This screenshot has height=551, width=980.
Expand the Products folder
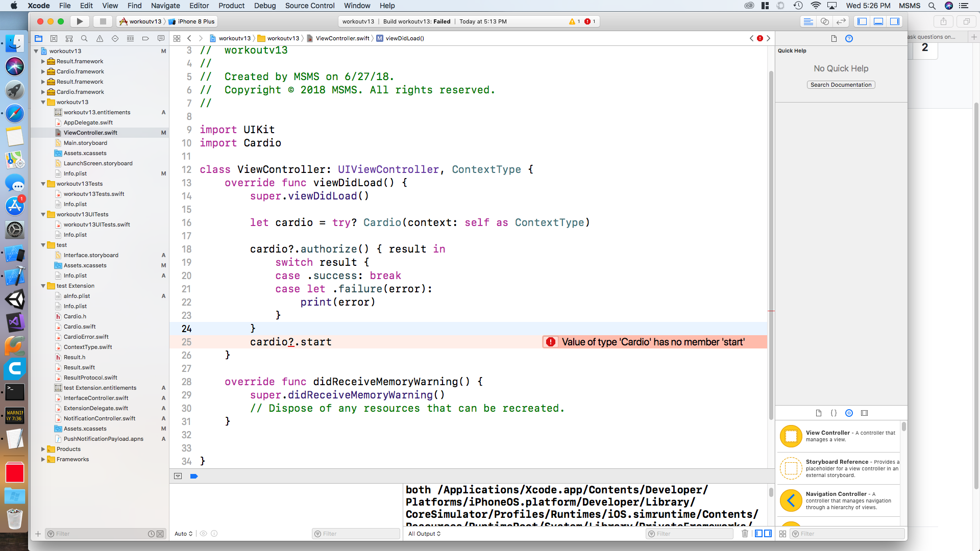(43, 449)
